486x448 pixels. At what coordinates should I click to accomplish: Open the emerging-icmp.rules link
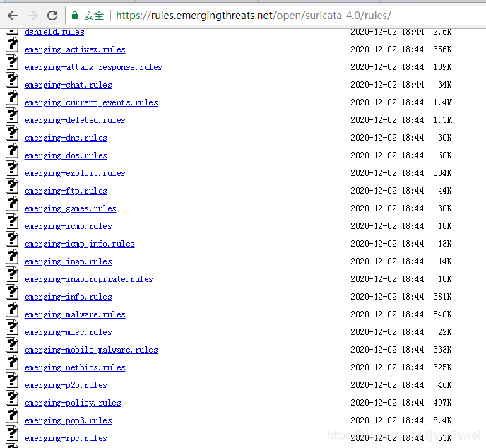69,226
